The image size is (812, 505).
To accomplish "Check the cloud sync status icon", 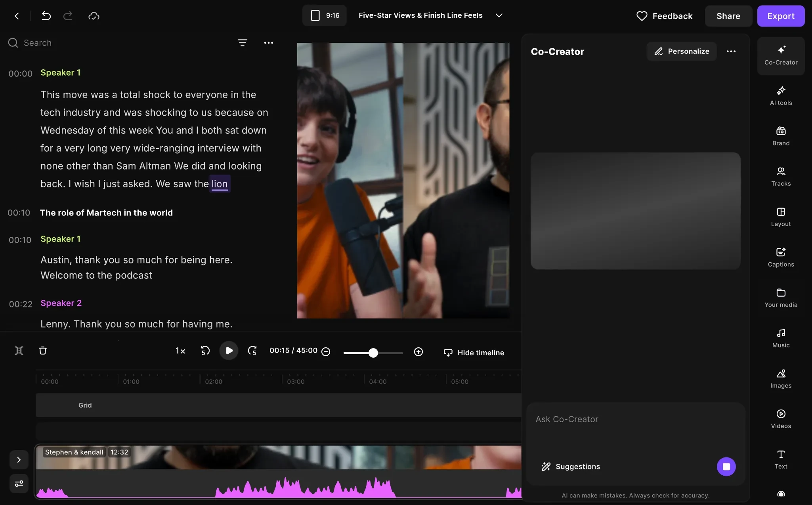I will coord(94,16).
